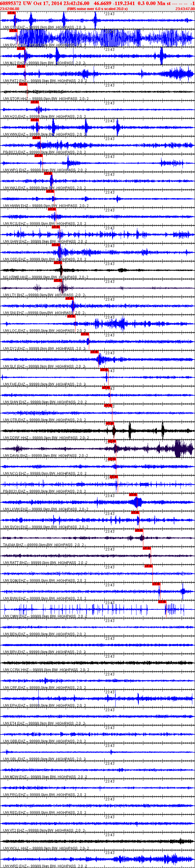Image resolution: width=195 pixels, height=868 pixels.
Task: Click the 'RMS noise over 6.0 s scaled' note
Action: (97, 9)
